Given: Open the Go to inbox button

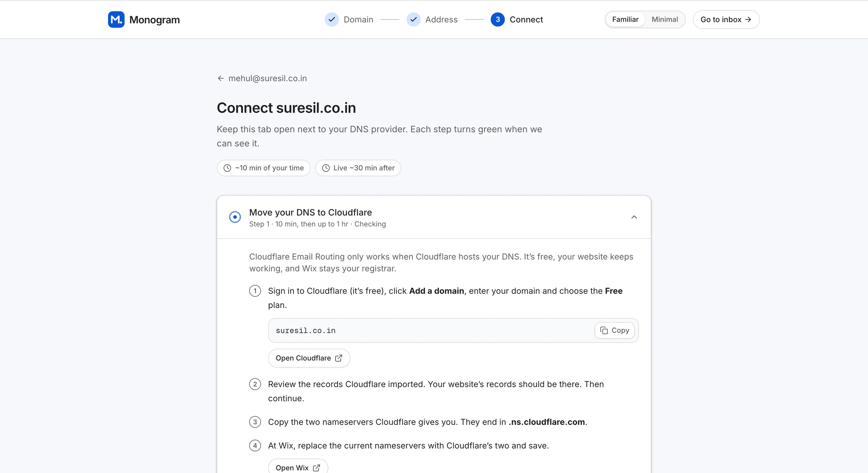Looking at the screenshot, I should coord(726,19).
